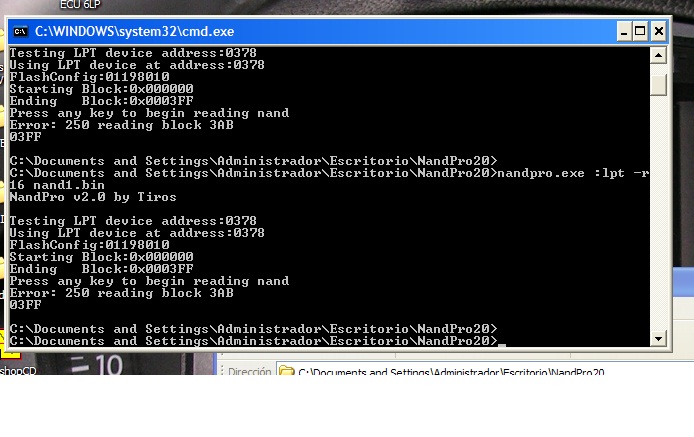This screenshot has width=694, height=437.
Task: Click the Explorer address bar path field
Action: pyautogui.click(x=485, y=370)
